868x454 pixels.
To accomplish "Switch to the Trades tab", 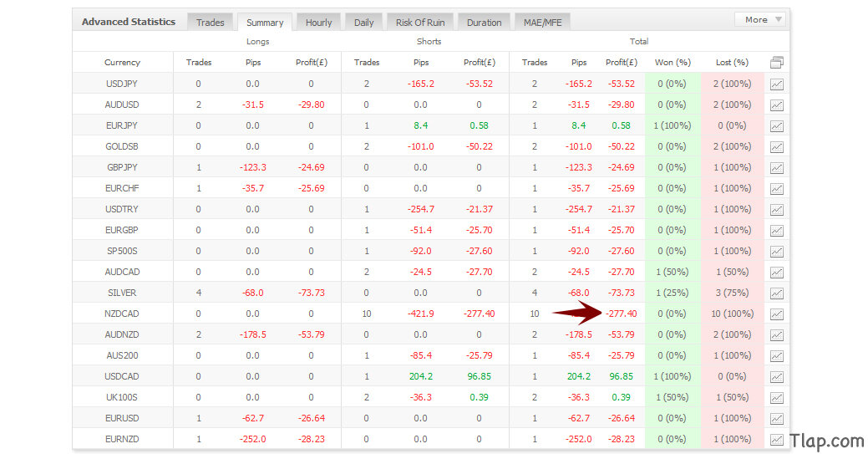I will [210, 23].
